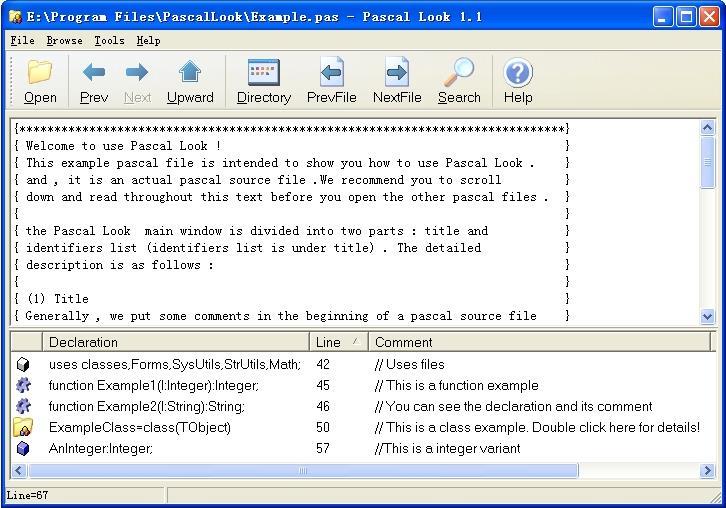Click line number 50 cell
726x508 pixels.
coord(323,427)
